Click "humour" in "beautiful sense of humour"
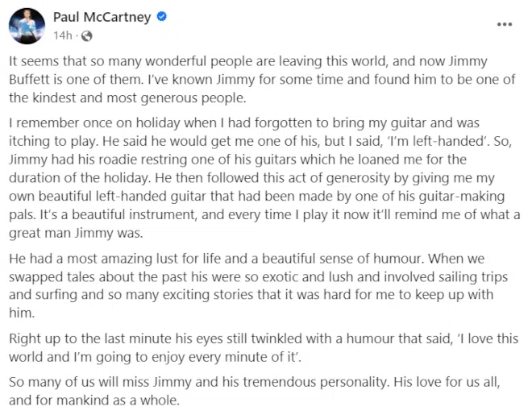This screenshot has width=532, height=419. (398, 259)
